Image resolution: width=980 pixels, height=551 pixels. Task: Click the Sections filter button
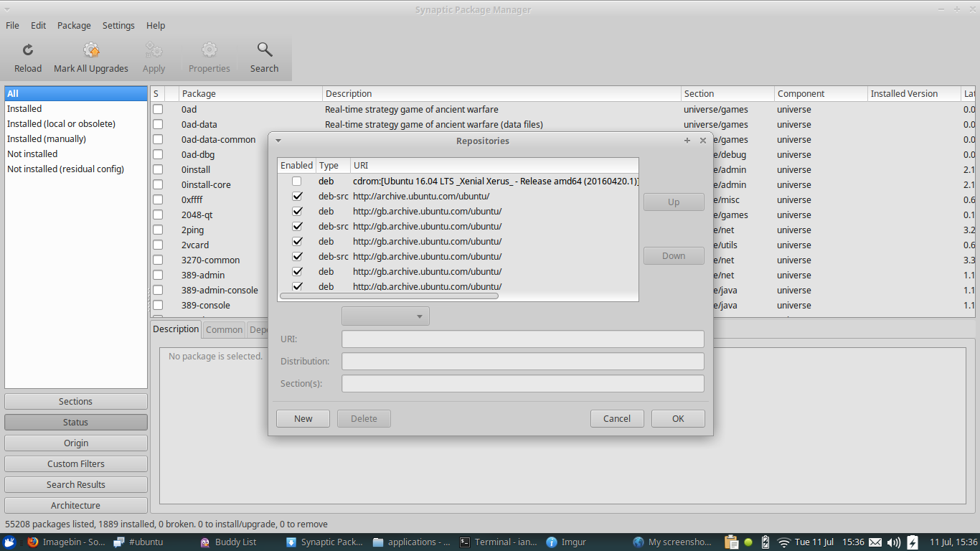(x=76, y=402)
